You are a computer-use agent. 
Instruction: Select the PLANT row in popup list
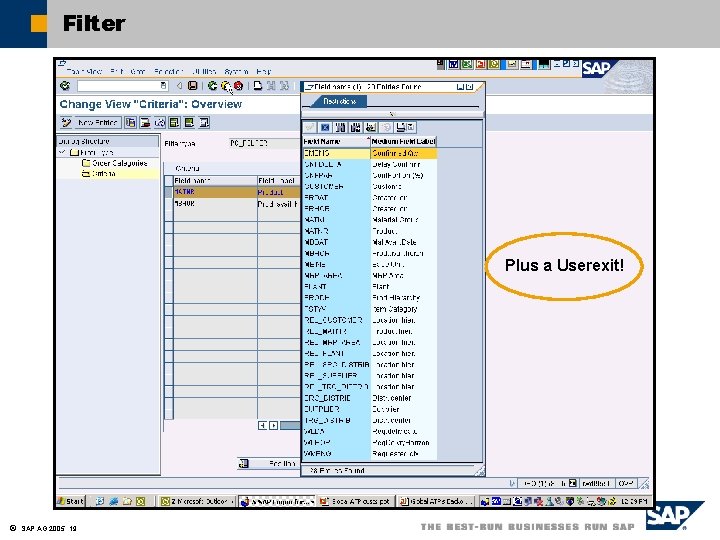pyautogui.click(x=370, y=287)
